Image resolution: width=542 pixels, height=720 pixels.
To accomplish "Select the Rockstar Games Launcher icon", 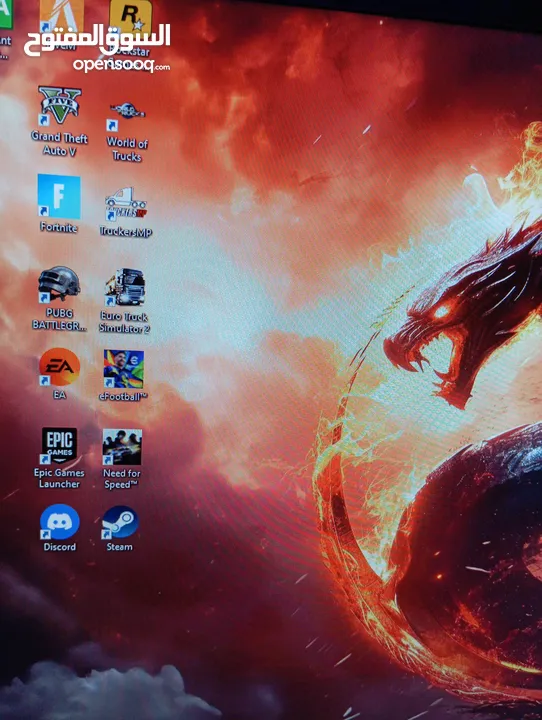I will [x=130, y=17].
